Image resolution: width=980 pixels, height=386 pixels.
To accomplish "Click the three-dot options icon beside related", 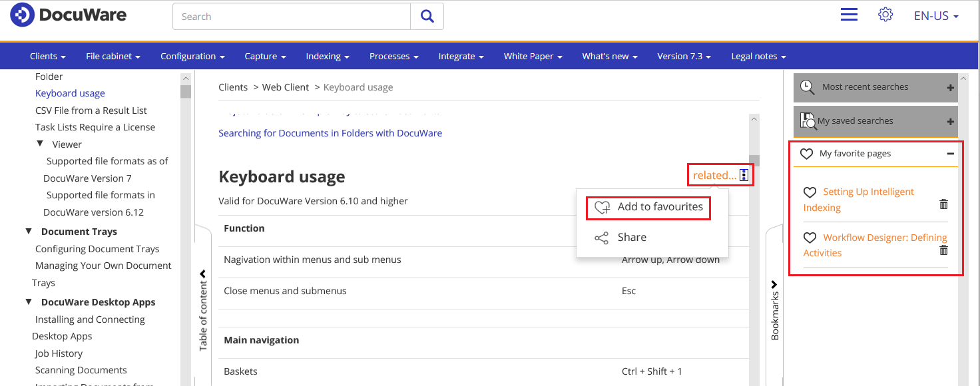I will 744,175.
